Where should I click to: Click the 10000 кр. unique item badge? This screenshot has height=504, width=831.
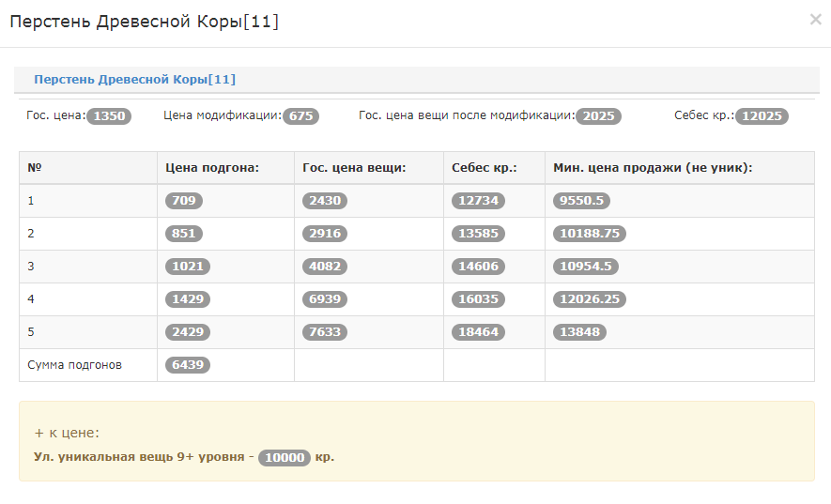[284, 458]
